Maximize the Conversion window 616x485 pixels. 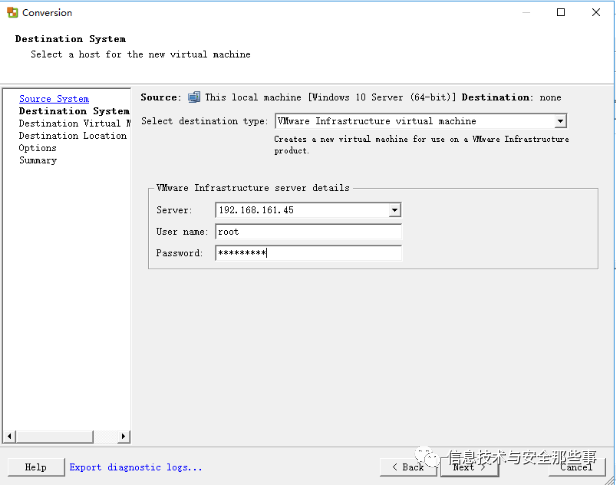(x=561, y=12)
